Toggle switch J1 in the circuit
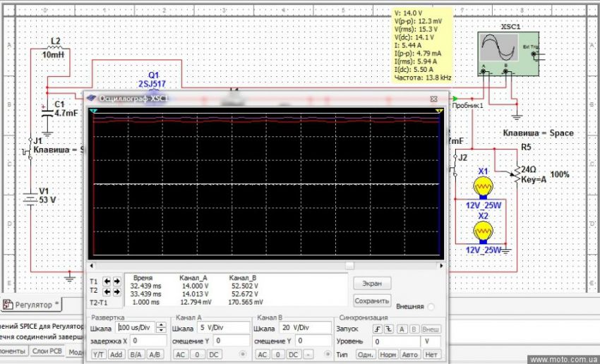The width and height of the screenshot is (600, 364). [30, 150]
